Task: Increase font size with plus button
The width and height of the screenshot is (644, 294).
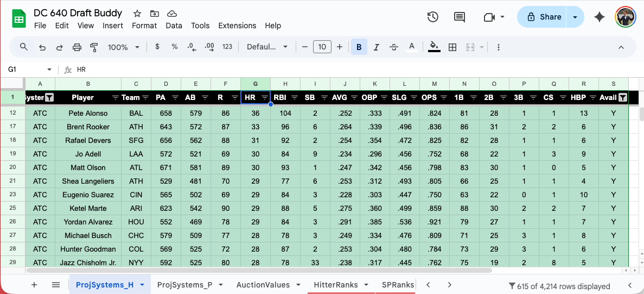Action: [x=339, y=47]
